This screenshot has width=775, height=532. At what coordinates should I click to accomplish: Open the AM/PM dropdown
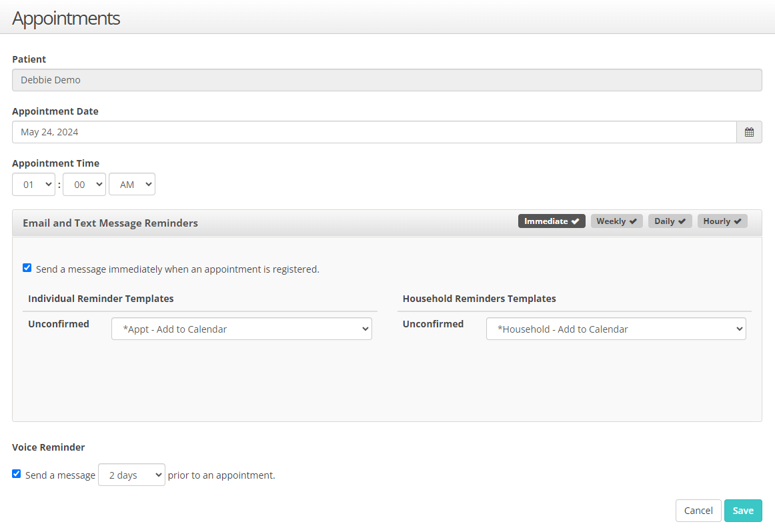(132, 184)
